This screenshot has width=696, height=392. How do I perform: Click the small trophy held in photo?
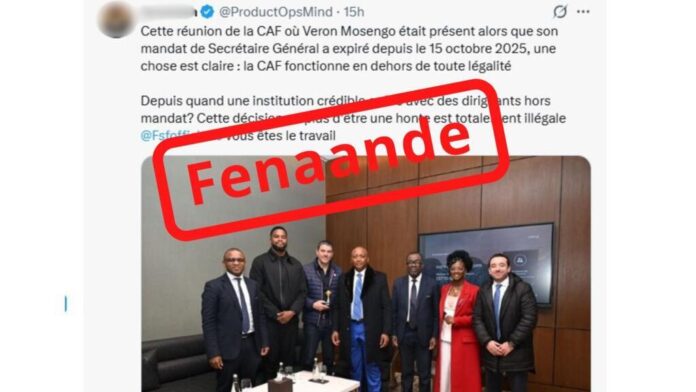[x=328, y=297]
